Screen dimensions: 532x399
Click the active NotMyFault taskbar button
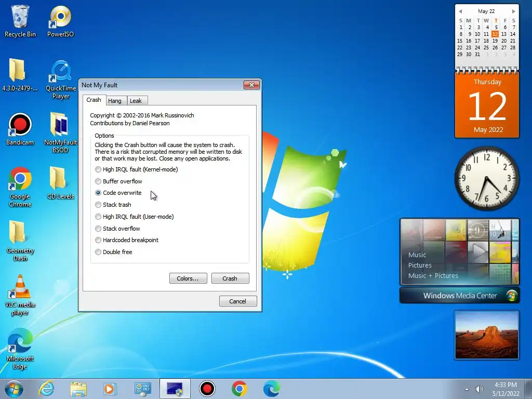(175, 389)
